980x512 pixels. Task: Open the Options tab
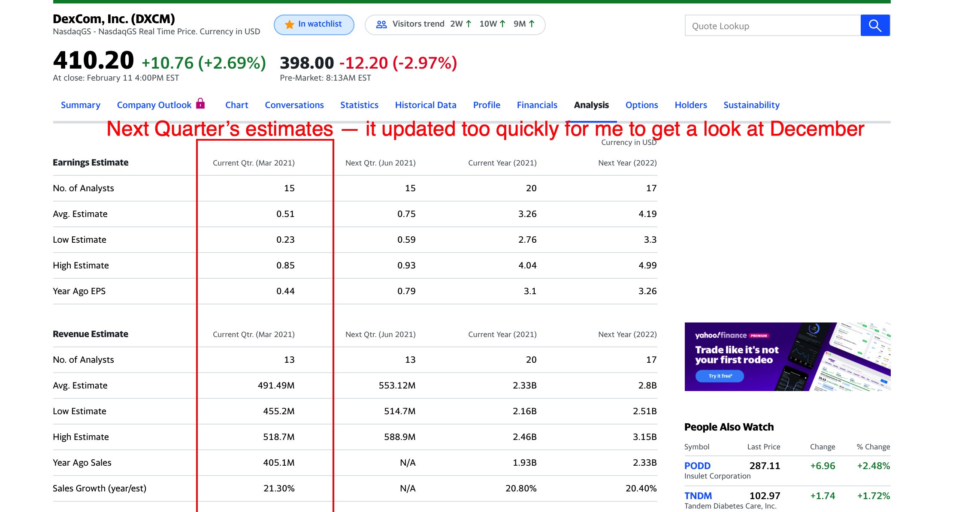click(642, 105)
